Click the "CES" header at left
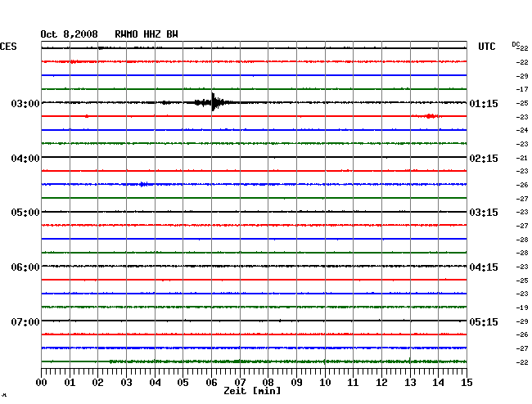Screen dimensions: 532x404 pyautogui.click(x=8, y=47)
